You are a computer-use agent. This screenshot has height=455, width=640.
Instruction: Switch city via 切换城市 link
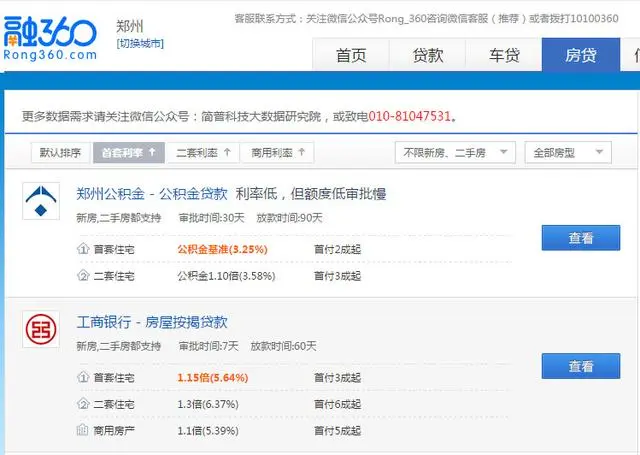[x=140, y=43]
